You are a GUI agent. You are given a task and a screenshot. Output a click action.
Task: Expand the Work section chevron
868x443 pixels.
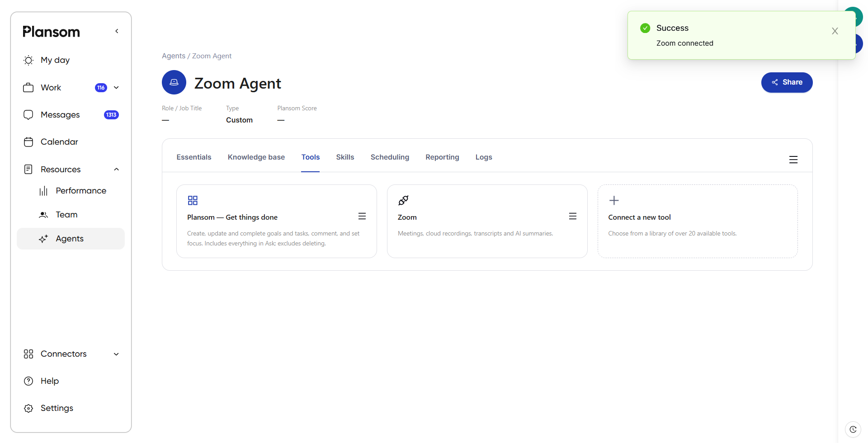(116, 88)
